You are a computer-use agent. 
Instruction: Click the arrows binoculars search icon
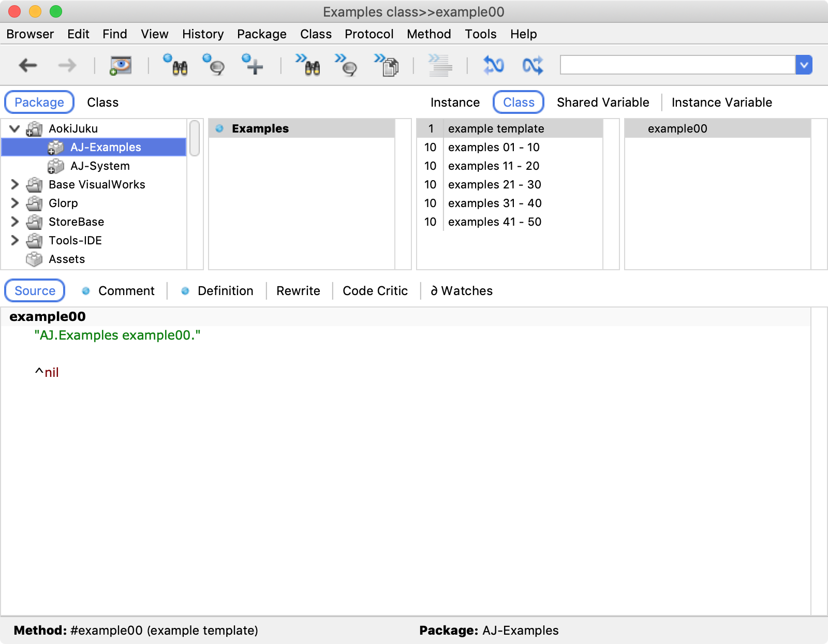(x=308, y=65)
